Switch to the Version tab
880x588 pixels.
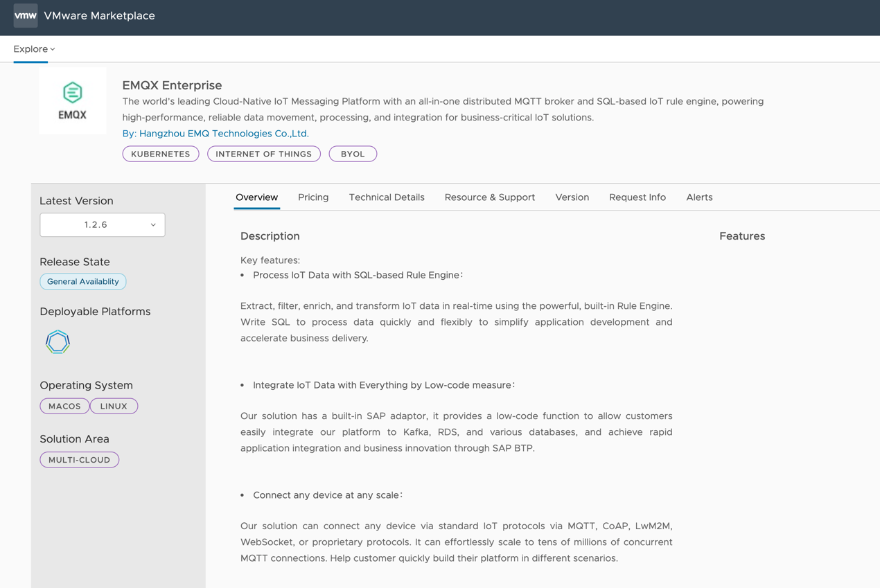coord(572,197)
